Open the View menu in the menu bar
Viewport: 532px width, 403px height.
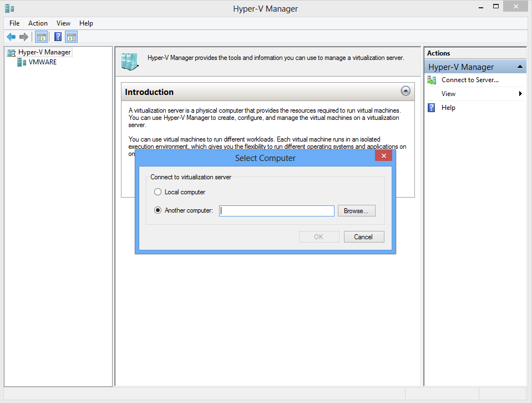[x=63, y=23]
